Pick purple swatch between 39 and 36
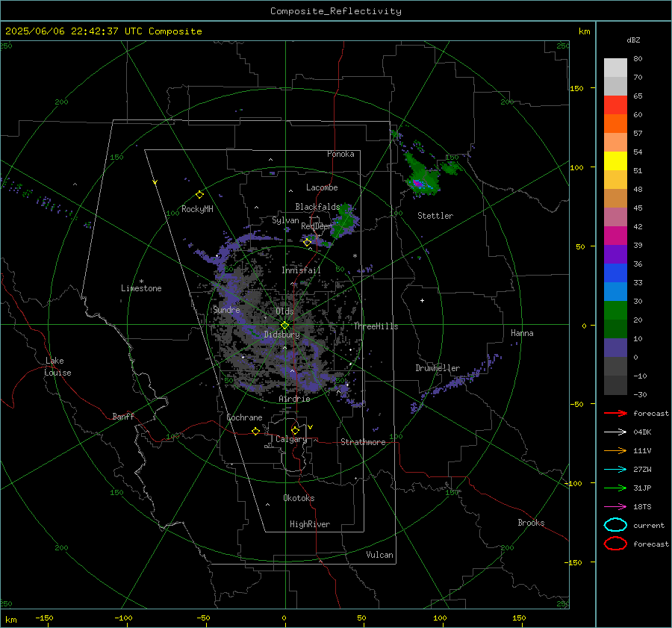The height and width of the screenshot is (628, 672). [615, 255]
